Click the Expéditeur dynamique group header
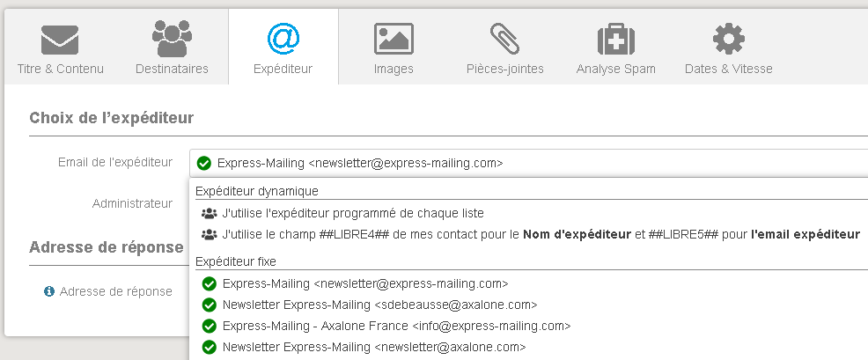 point(257,191)
